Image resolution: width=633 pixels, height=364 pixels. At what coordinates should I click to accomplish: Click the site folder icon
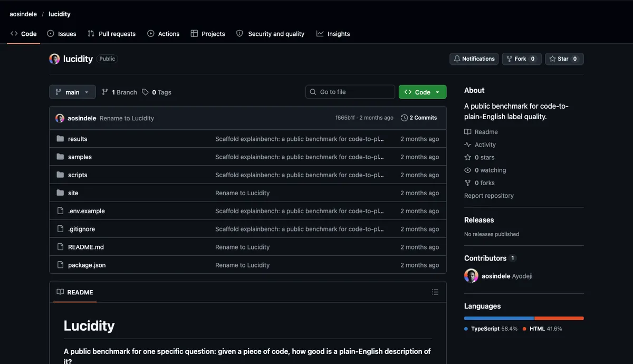[60, 193]
